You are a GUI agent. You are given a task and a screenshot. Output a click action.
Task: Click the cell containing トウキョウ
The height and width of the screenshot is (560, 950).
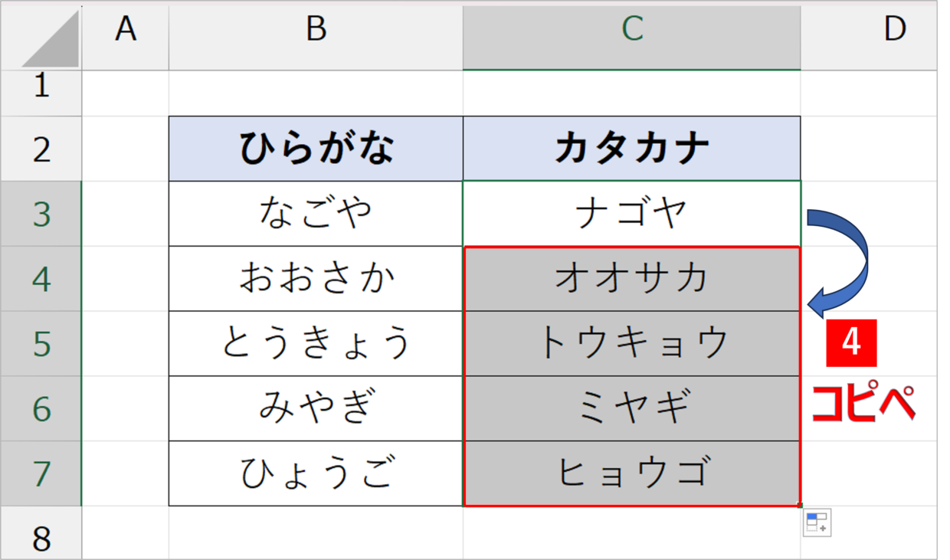pyautogui.click(x=632, y=344)
